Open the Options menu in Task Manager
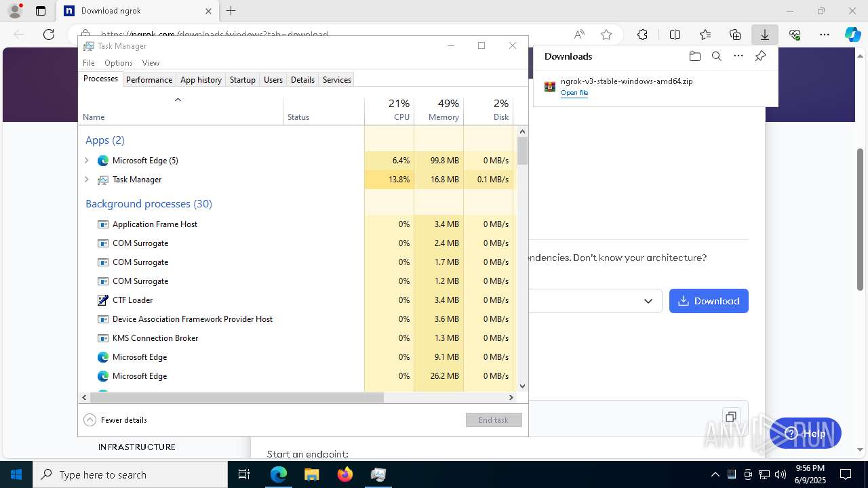This screenshot has width=868, height=488. pyautogui.click(x=119, y=62)
